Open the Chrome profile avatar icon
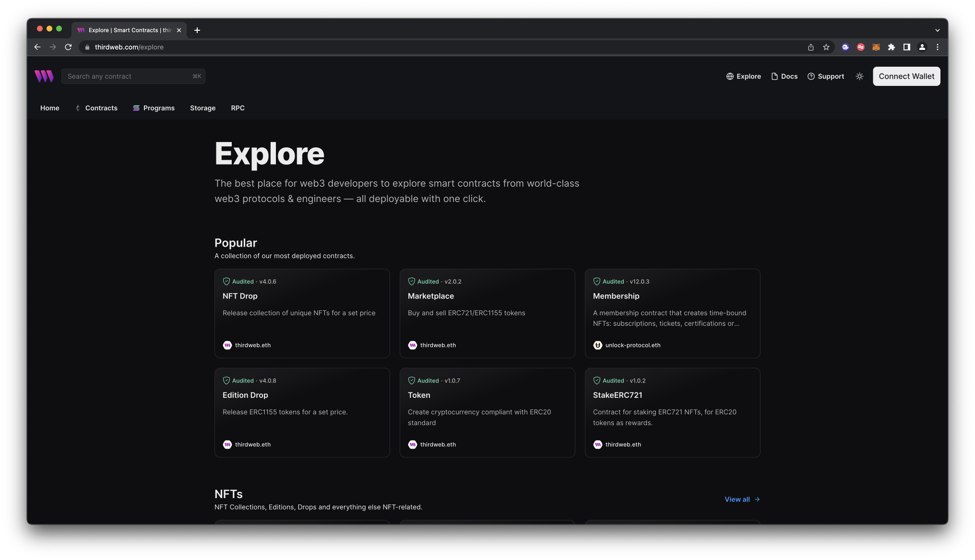 922,47
